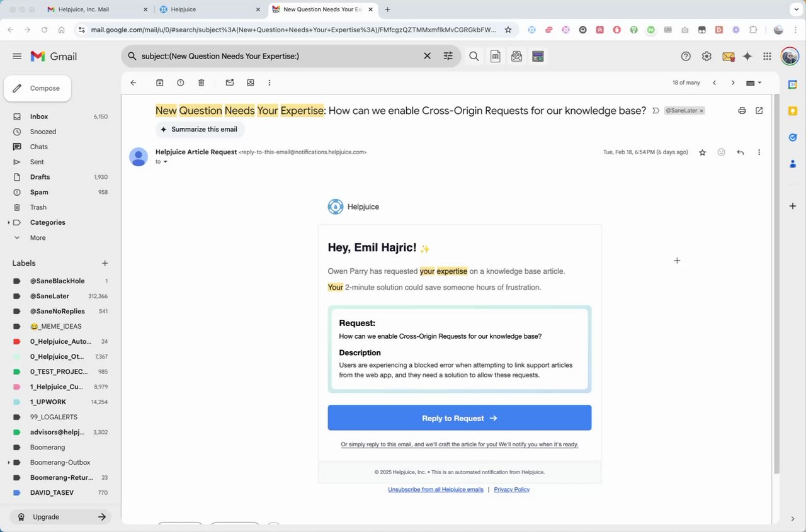The width and height of the screenshot is (806, 532).
Task: Open Google apps grid
Action: click(x=767, y=56)
